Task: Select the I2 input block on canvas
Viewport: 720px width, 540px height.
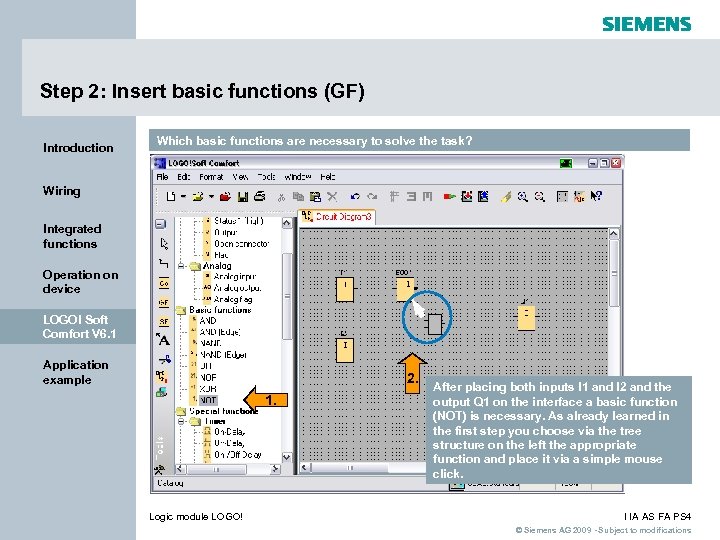Action: click(345, 350)
